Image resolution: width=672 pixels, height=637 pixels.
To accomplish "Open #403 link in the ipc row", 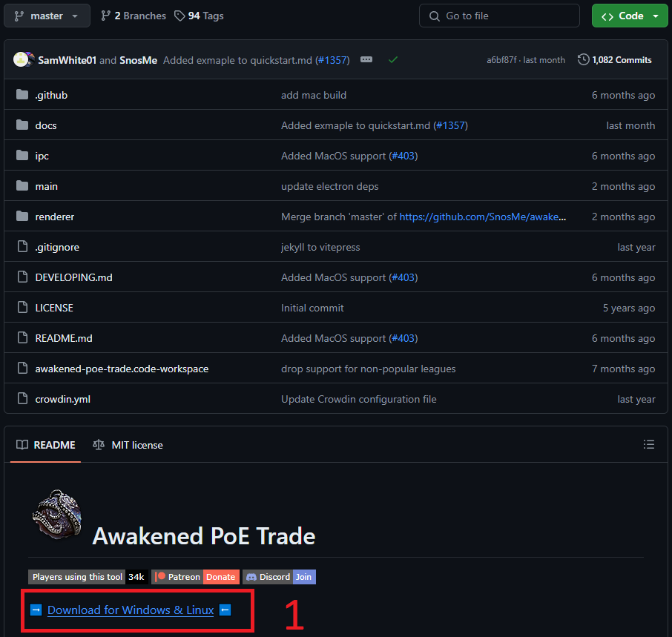I will (403, 156).
